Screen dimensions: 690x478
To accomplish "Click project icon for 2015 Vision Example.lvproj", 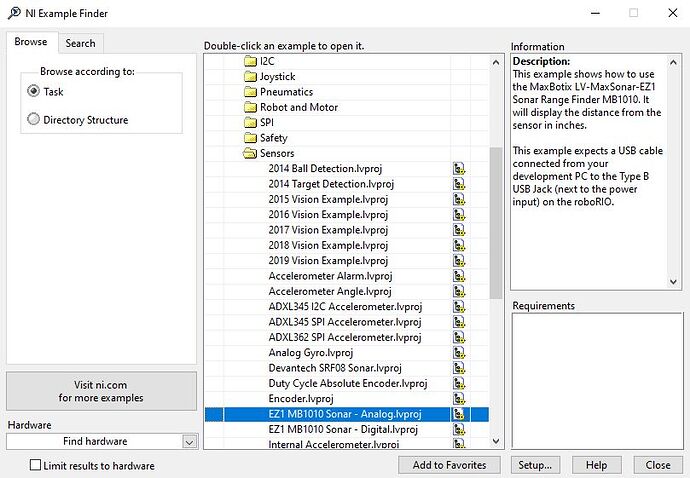I will (459, 199).
